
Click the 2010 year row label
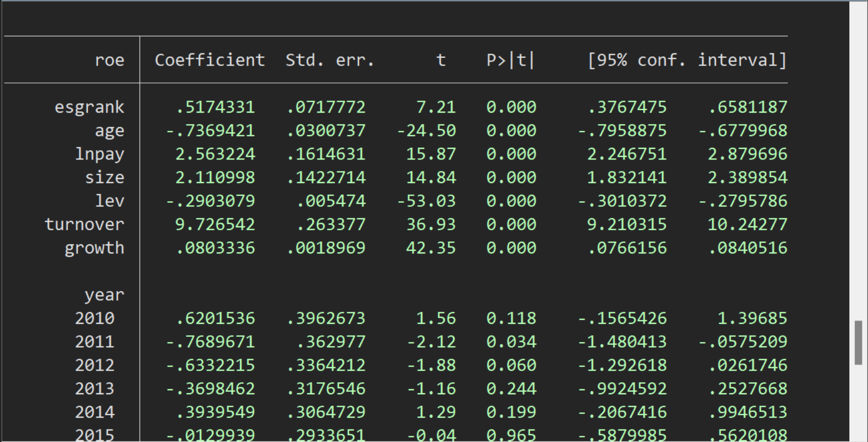[x=94, y=318]
